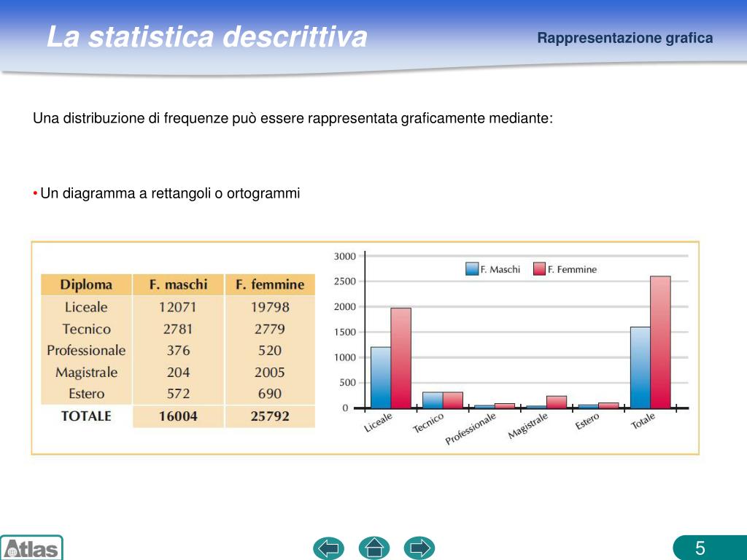Click the 'Estero' table row label
Image resolution: width=747 pixels, height=560 pixels.
pyautogui.click(x=86, y=394)
